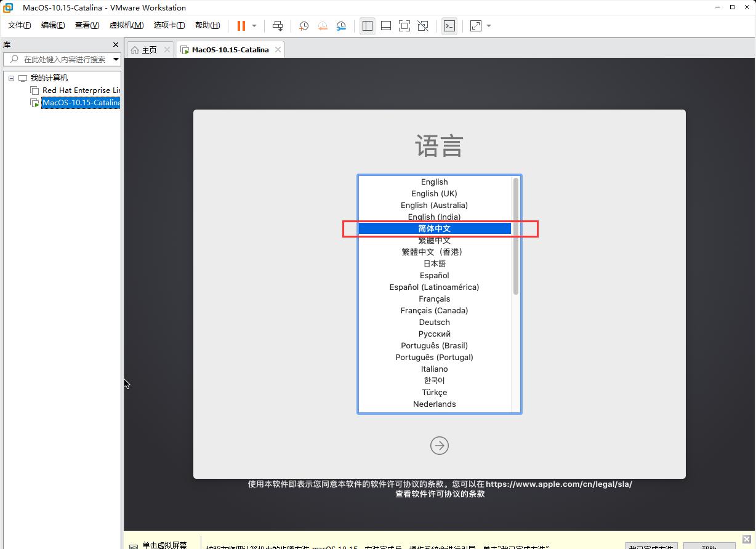Choose Español in the language list
756x549 pixels.
pyautogui.click(x=435, y=275)
